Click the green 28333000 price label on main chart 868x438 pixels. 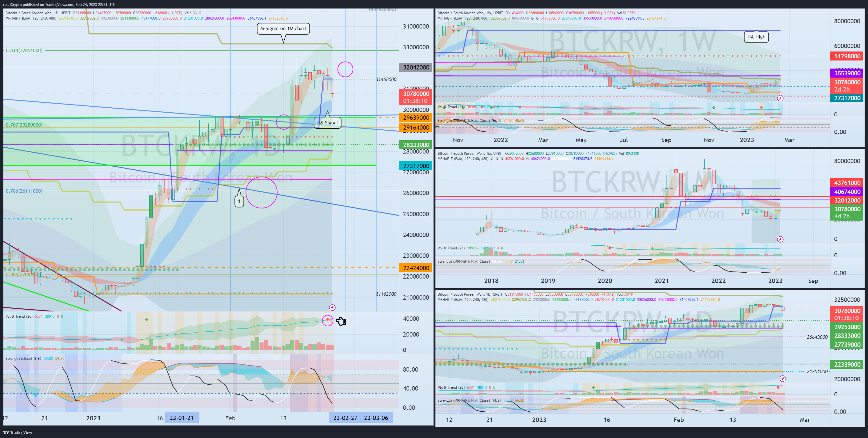click(416, 145)
